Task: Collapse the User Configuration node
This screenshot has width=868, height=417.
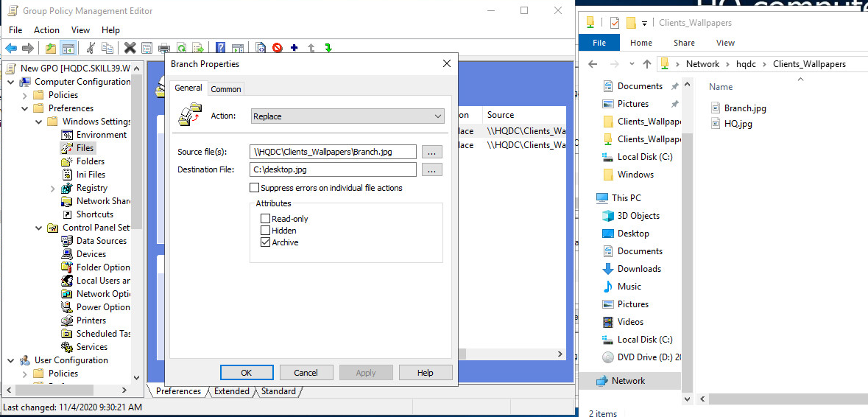Action: coord(10,360)
